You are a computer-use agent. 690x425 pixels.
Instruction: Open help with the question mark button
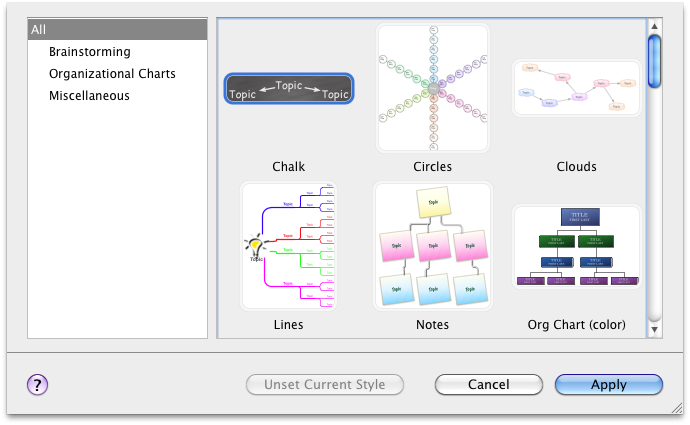(38, 385)
